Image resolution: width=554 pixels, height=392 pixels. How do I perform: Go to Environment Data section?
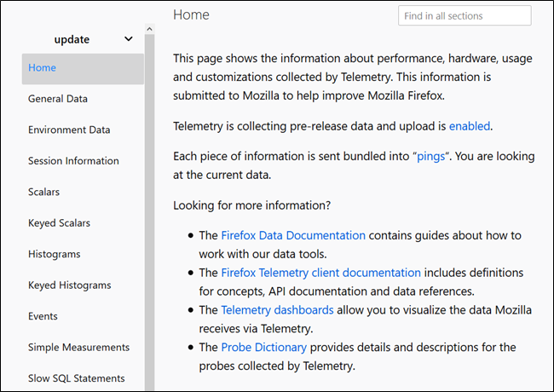[x=69, y=130]
